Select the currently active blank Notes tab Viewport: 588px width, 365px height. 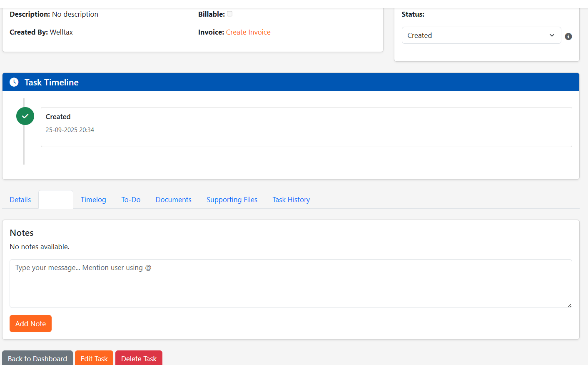(x=55, y=199)
